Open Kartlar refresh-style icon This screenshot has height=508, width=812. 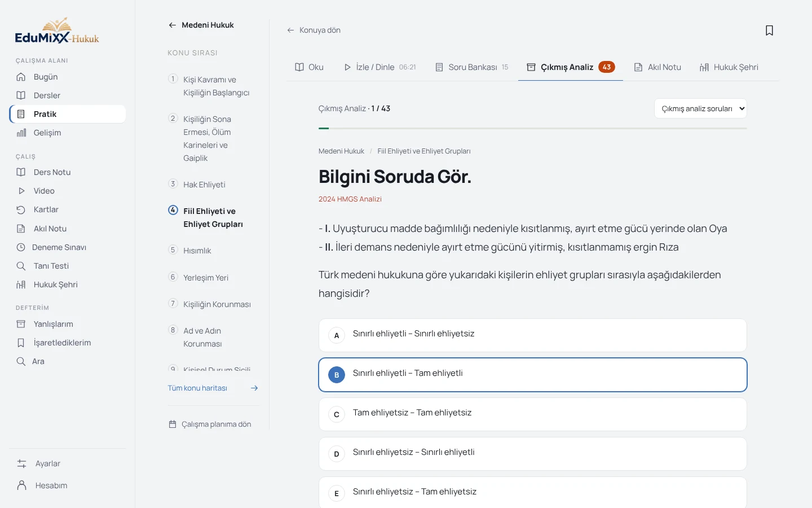click(21, 209)
